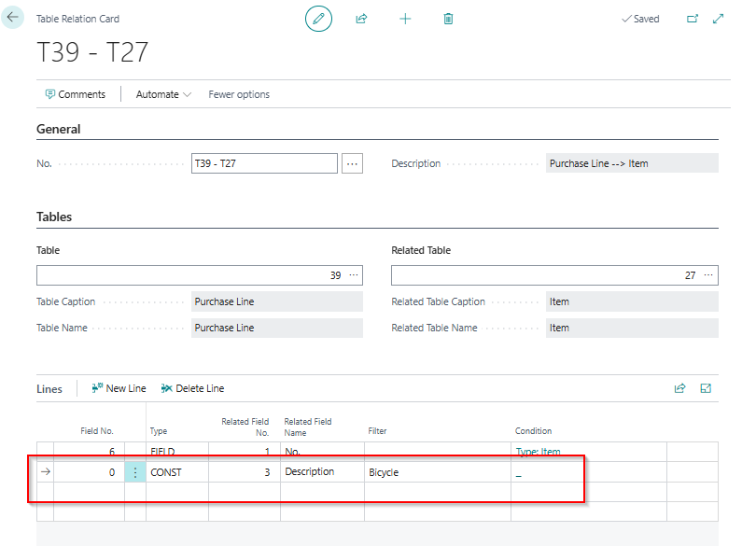Click the Filter cell Bicycle
The image size is (756, 546).
click(438, 472)
